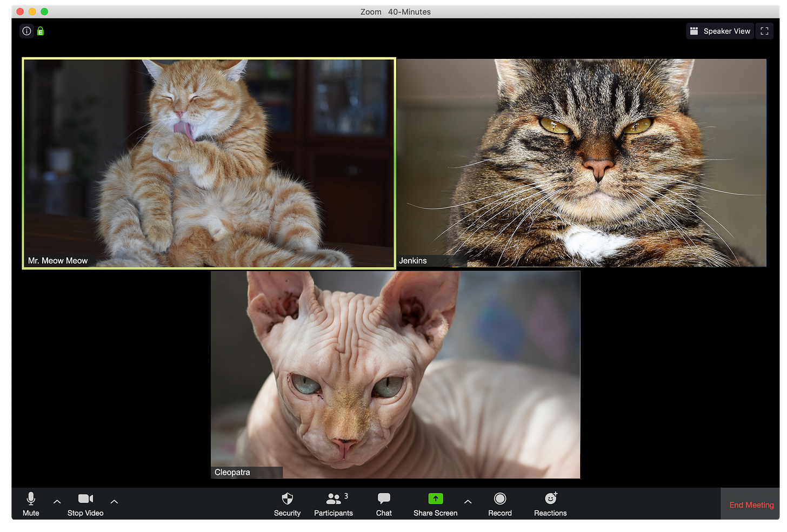787x532 pixels.
Task: Open the Security options
Action: (287, 504)
